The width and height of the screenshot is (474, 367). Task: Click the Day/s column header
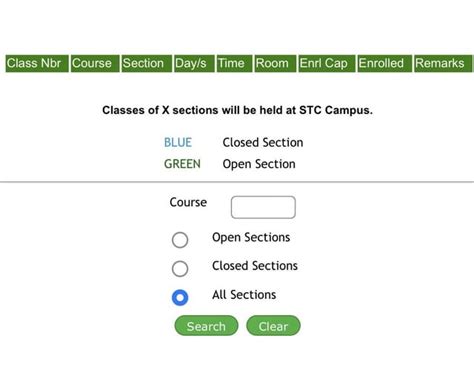pyautogui.click(x=194, y=63)
